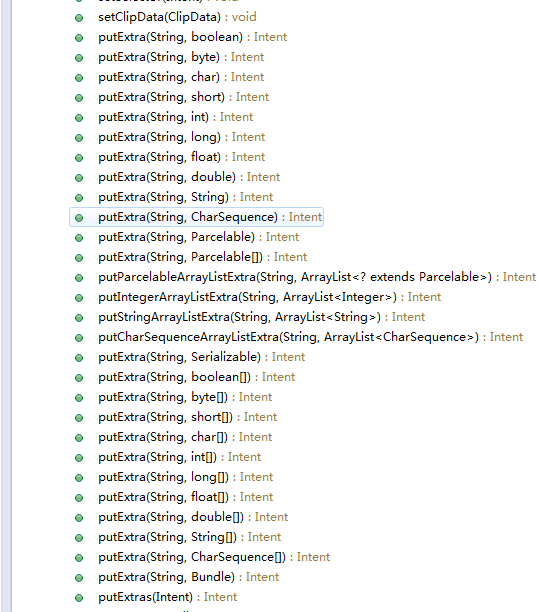The image size is (537, 612).
Task: Select putExtra(String, Parcelable) entry
Action: pyautogui.click(x=199, y=237)
